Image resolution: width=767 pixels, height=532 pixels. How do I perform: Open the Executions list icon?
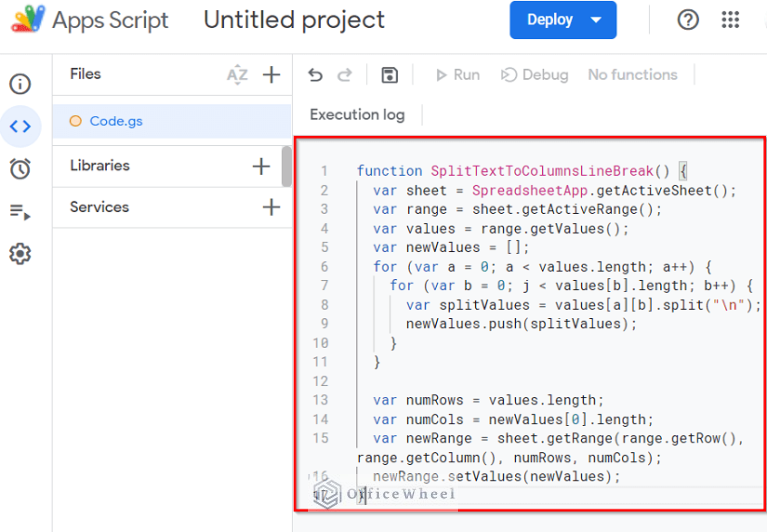click(x=20, y=212)
